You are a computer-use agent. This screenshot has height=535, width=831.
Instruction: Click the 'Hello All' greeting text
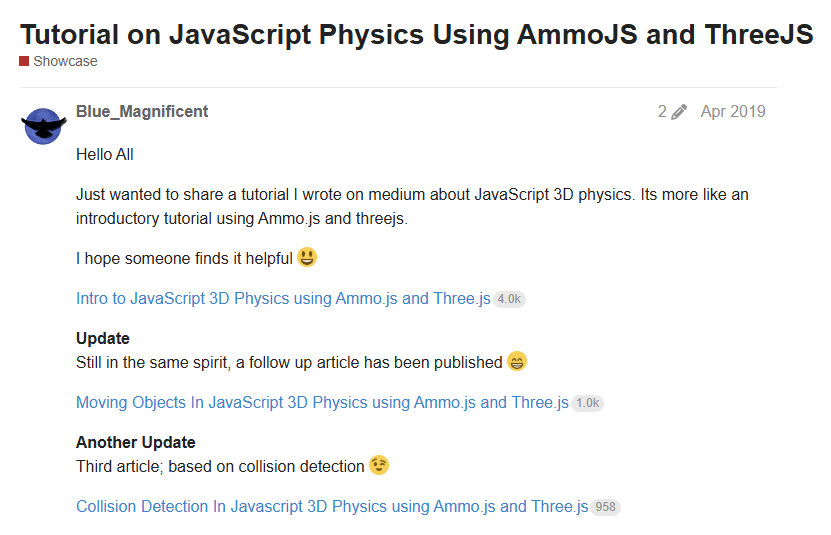coord(105,155)
